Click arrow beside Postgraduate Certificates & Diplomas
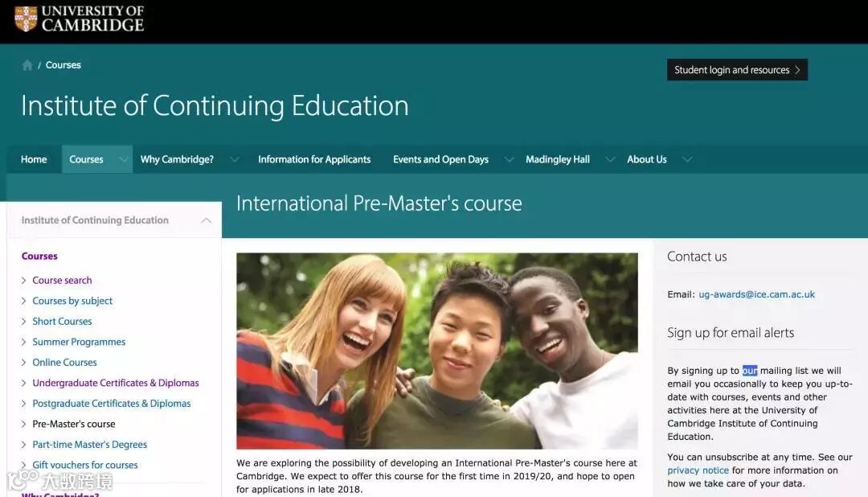The width and height of the screenshot is (868, 497). (x=23, y=404)
